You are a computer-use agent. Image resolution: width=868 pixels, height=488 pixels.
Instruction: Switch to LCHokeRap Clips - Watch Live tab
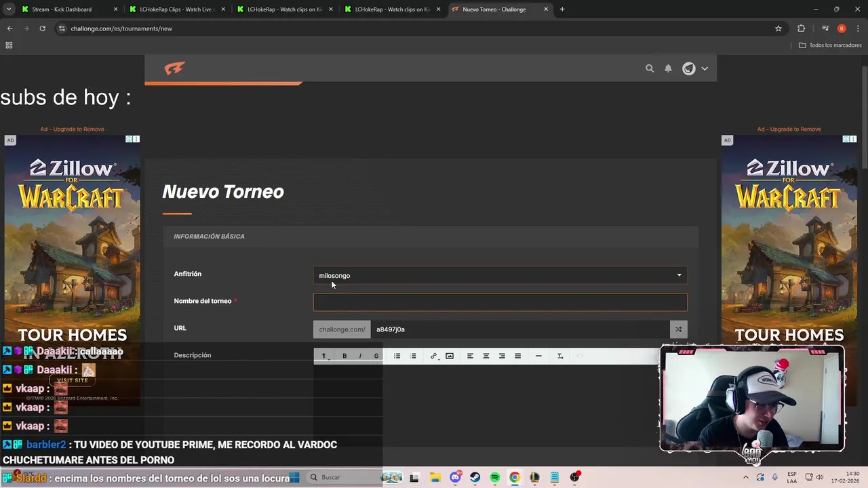[x=177, y=9]
